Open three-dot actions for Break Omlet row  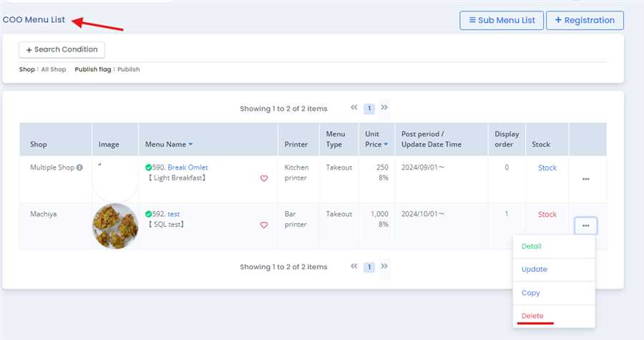585,179
